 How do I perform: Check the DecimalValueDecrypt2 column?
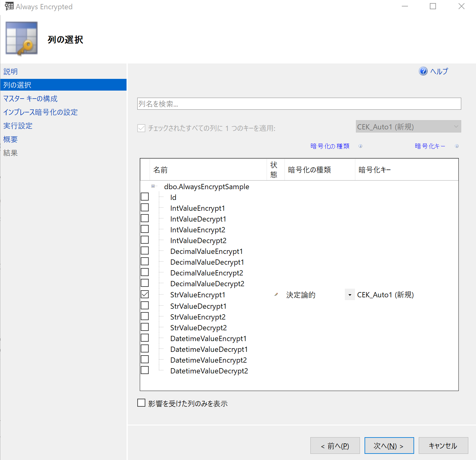pyautogui.click(x=144, y=283)
